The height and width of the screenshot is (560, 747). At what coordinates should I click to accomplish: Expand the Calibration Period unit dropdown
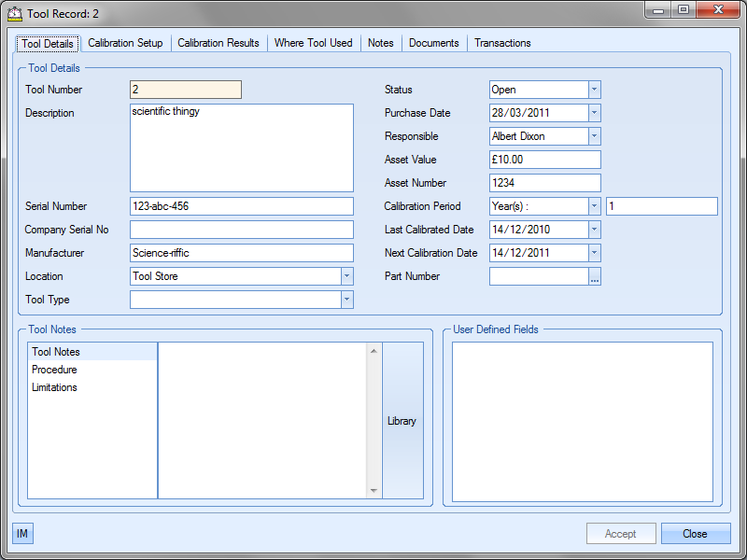point(595,206)
